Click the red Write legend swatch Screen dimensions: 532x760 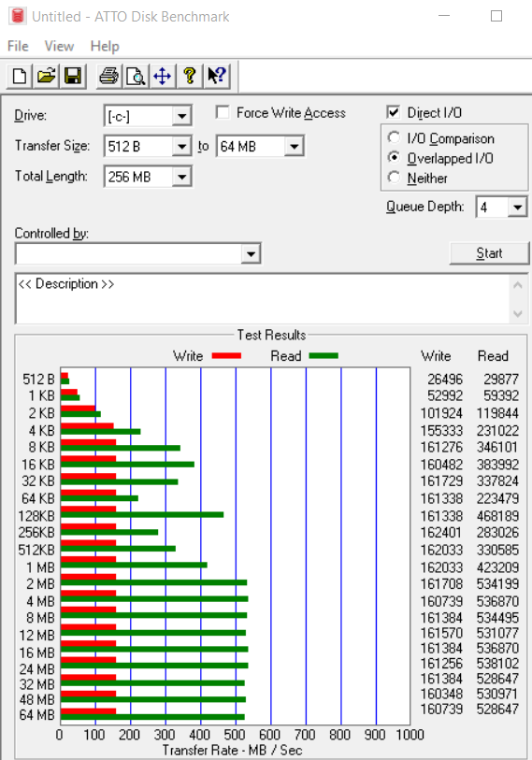tap(226, 356)
